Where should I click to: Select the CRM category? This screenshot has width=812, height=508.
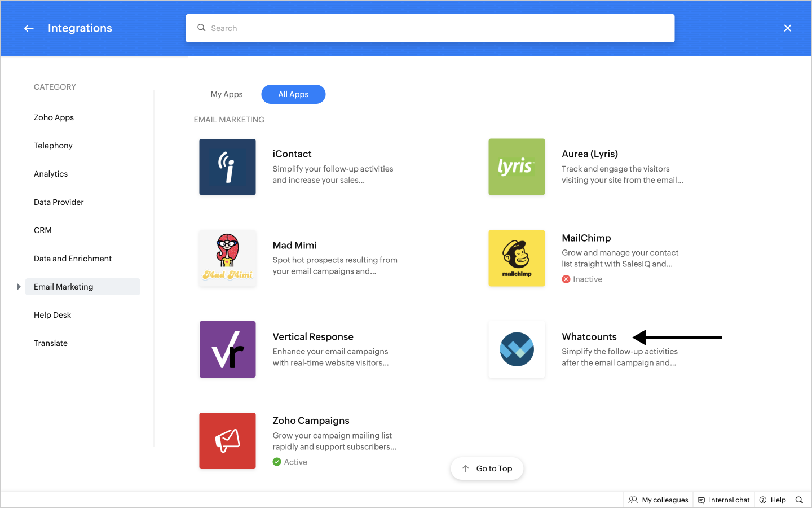point(43,230)
